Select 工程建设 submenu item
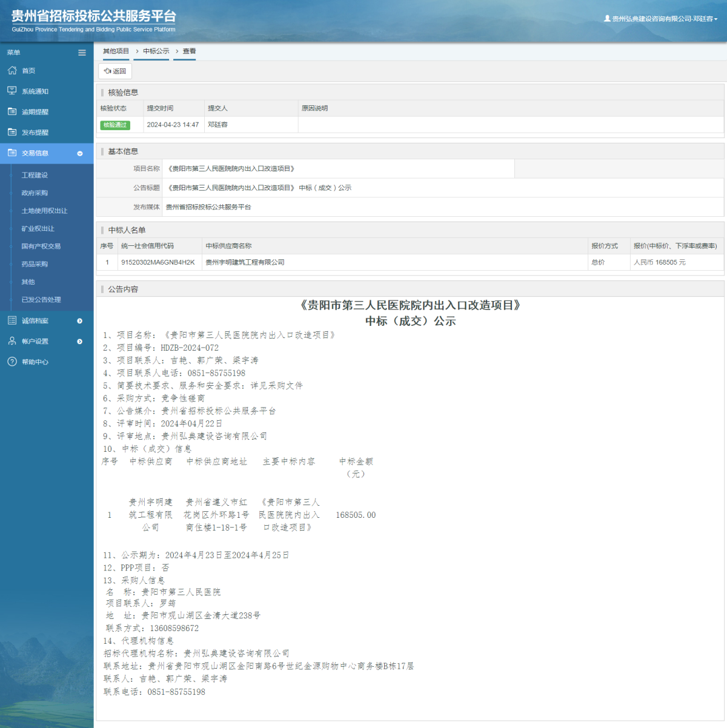The height and width of the screenshot is (728, 727). point(35,175)
